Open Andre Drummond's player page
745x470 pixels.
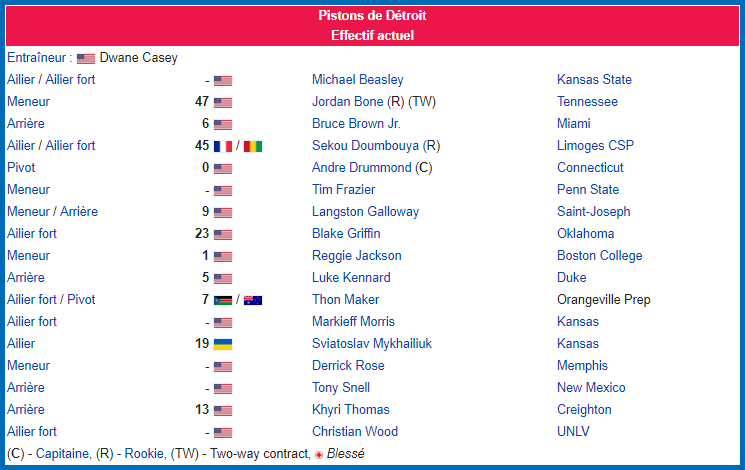(x=362, y=168)
